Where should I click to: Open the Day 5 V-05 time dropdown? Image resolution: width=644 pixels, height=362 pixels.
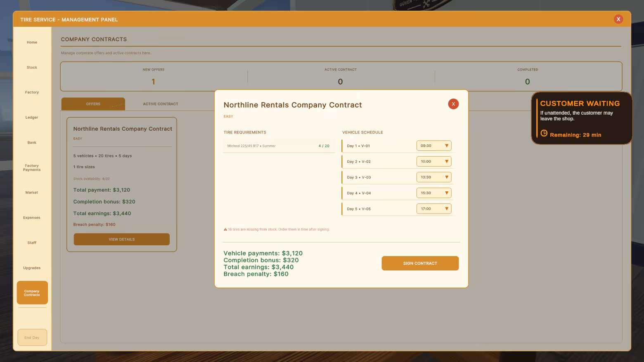point(434,209)
